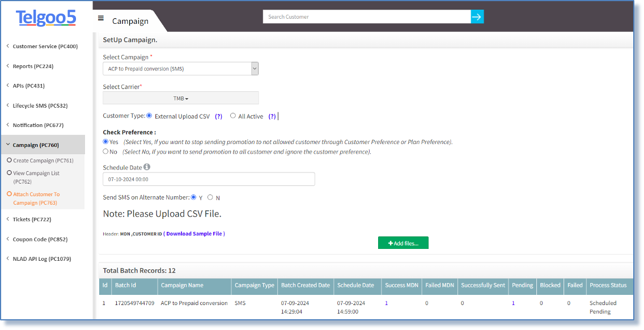Click the hamburger menu icon
The image size is (644, 330).
coord(101,18)
